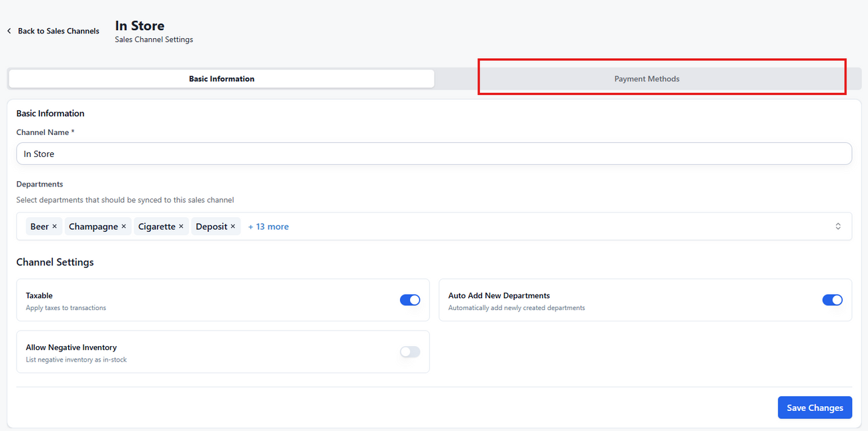868x431 pixels.
Task: Remove the Cigarette department tag
Action: click(x=180, y=226)
